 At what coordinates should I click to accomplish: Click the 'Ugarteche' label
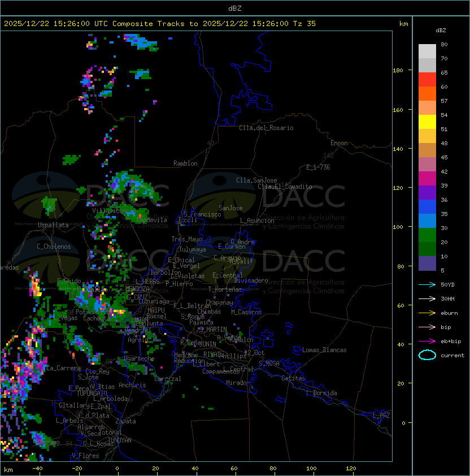point(140,358)
